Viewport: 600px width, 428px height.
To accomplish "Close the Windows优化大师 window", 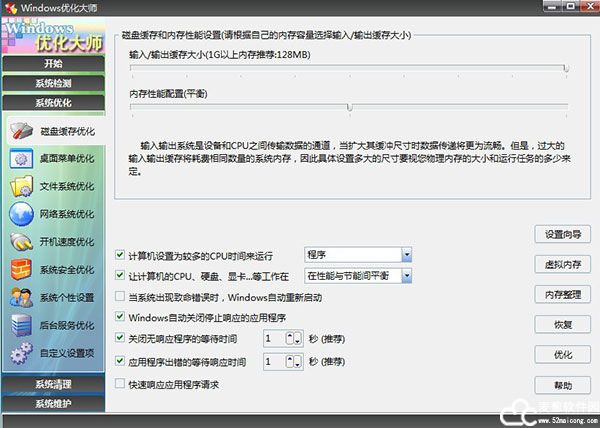I will pos(590,6).
